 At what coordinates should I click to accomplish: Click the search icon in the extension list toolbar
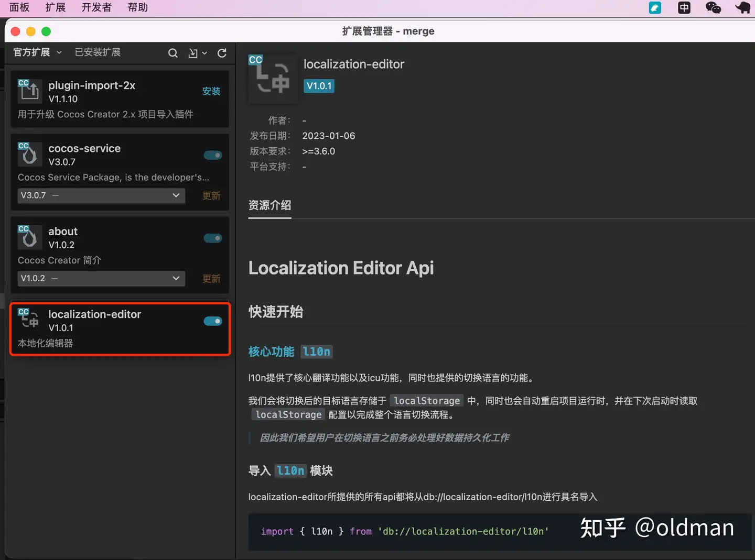point(172,53)
